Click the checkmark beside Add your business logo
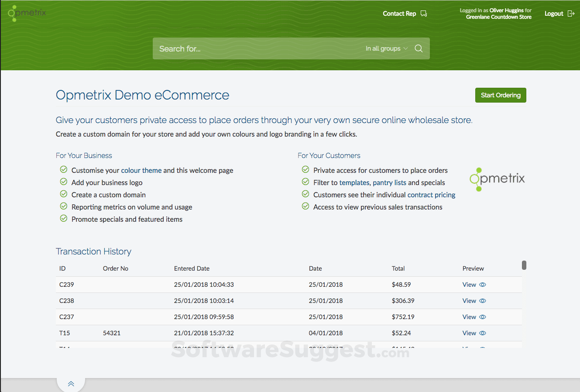Image resolution: width=580 pixels, height=392 pixels. point(63,182)
